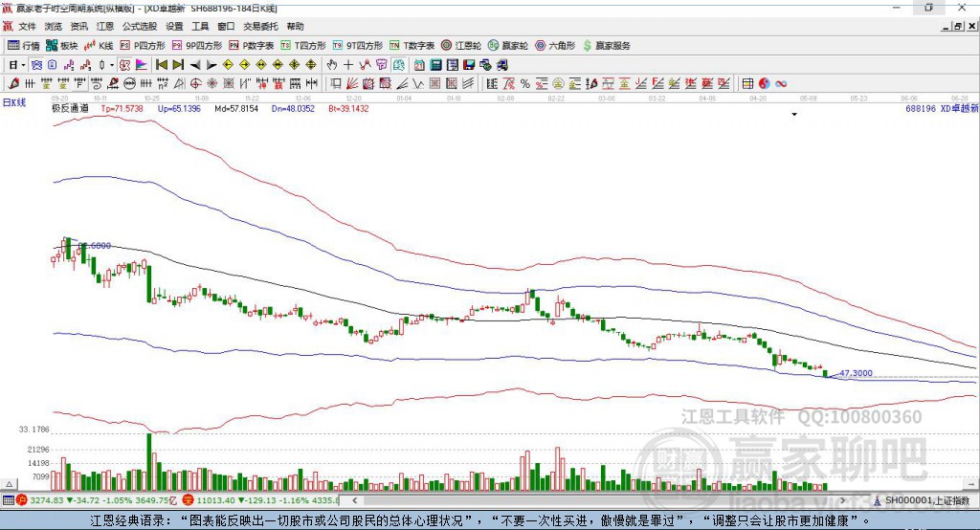Click the blue infinity loop icon
980x530 pixels.
pos(781,84)
